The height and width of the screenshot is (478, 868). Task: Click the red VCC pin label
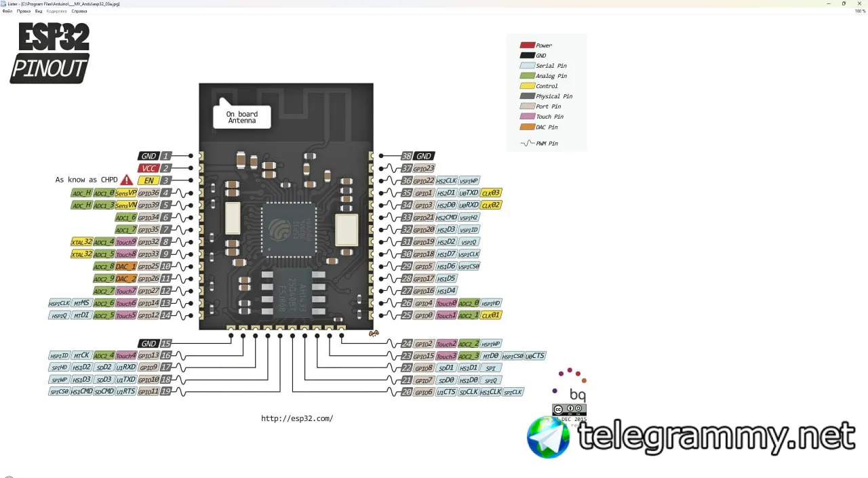pyautogui.click(x=148, y=168)
